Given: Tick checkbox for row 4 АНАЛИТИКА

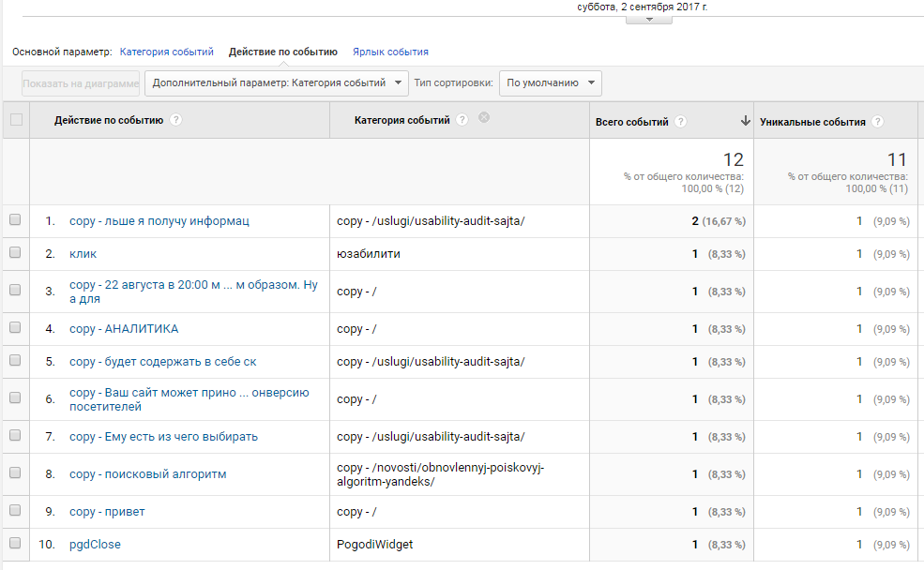Looking at the screenshot, I should [x=15, y=327].
